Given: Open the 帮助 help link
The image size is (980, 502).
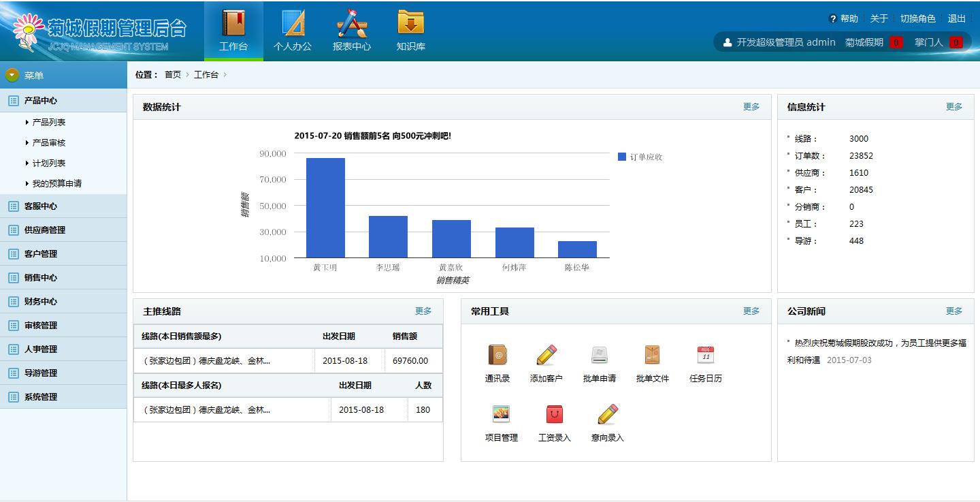Looking at the screenshot, I should tap(844, 19).
